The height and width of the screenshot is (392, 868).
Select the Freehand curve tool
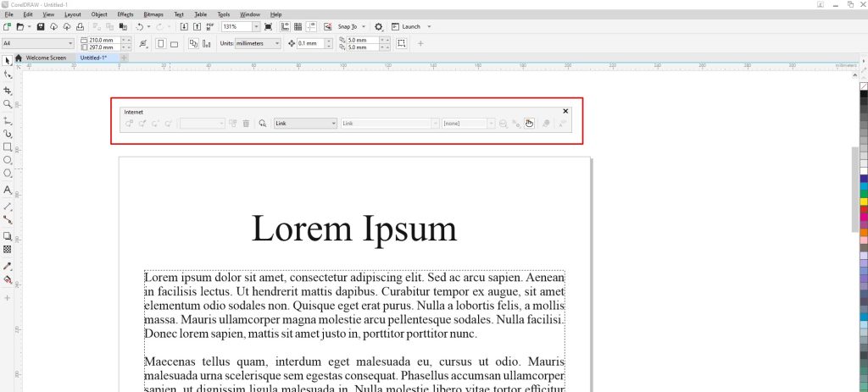7,120
